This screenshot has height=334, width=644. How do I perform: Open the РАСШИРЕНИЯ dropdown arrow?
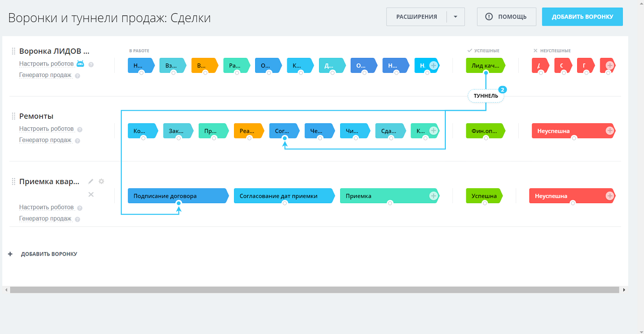pyautogui.click(x=455, y=17)
